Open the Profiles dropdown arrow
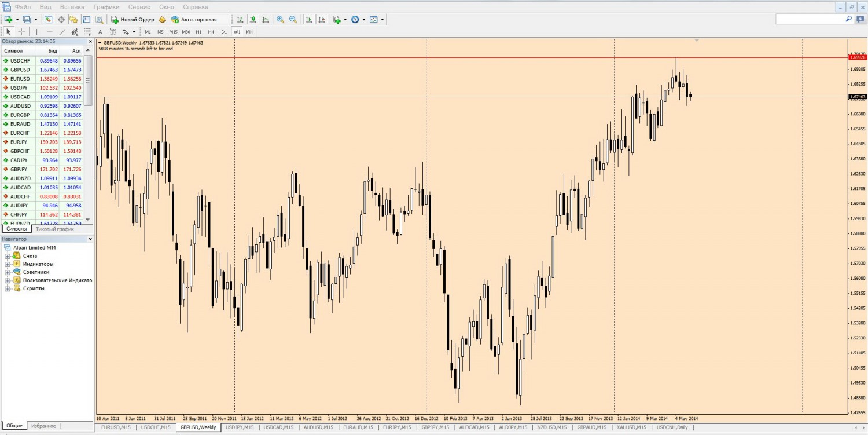Screen dimensions: 868x435 [x=35, y=19]
